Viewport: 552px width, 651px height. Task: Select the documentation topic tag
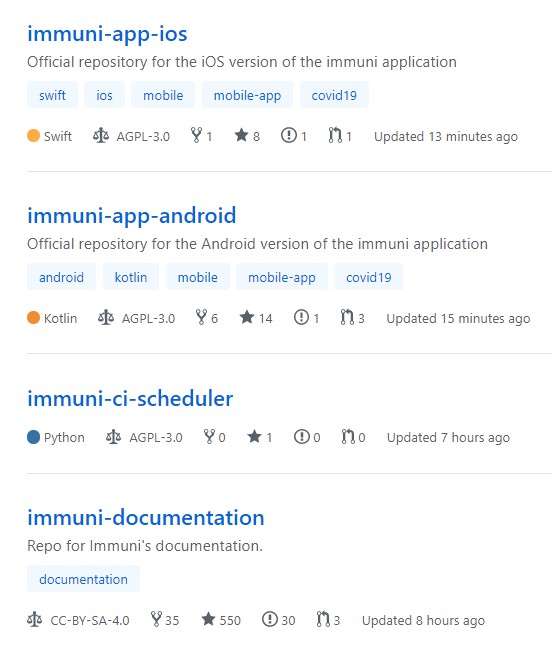pyautogui.click(x=83, y=579)
